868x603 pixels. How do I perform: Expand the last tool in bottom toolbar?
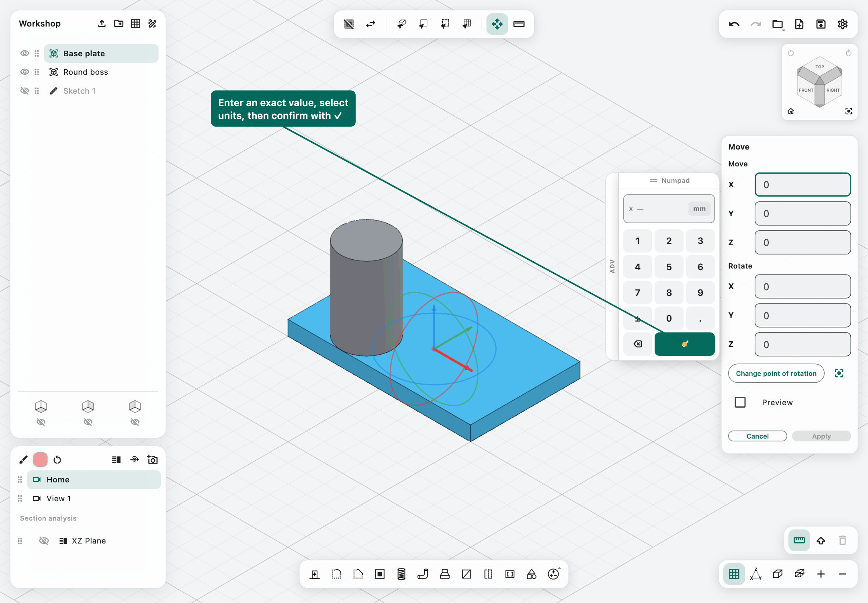coord(553,574)
